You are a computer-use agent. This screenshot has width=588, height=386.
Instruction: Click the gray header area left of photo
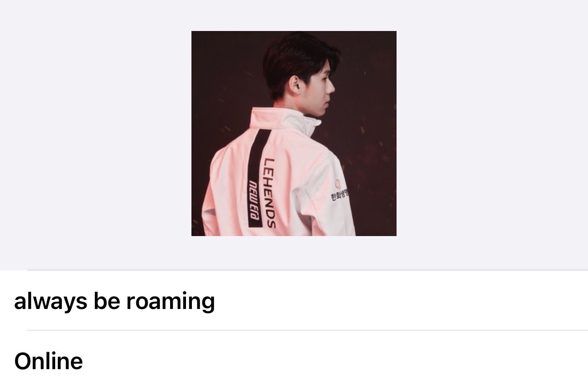tap(96, 135)
